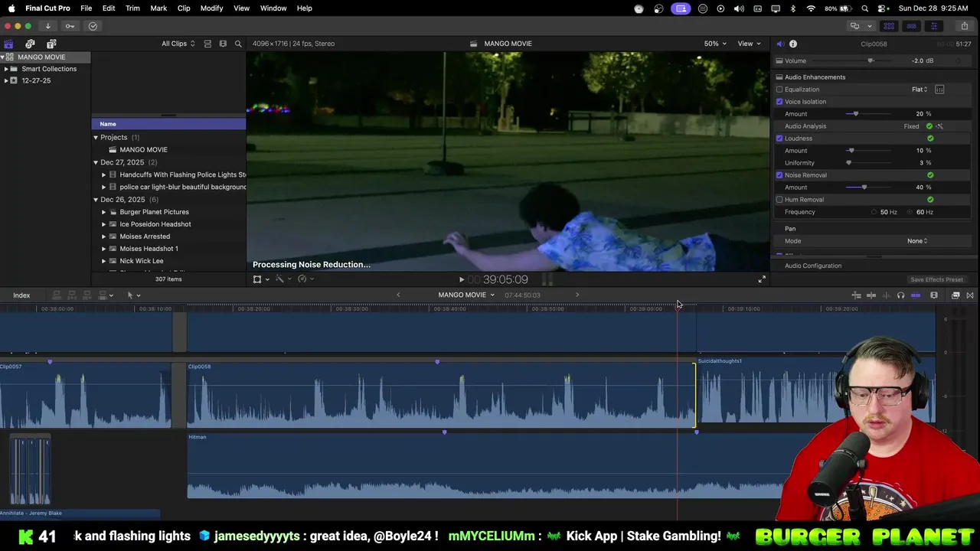Open the Modify menu

click(211, 8)
